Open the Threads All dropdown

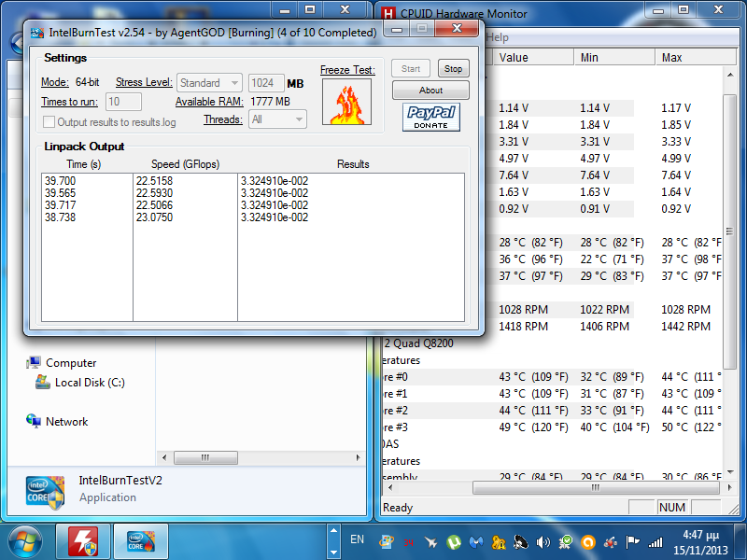pyautogui.click(x=277, y=119)
